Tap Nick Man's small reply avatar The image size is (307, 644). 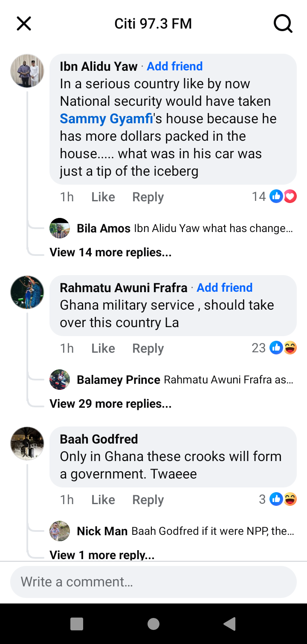pos(60,531)
